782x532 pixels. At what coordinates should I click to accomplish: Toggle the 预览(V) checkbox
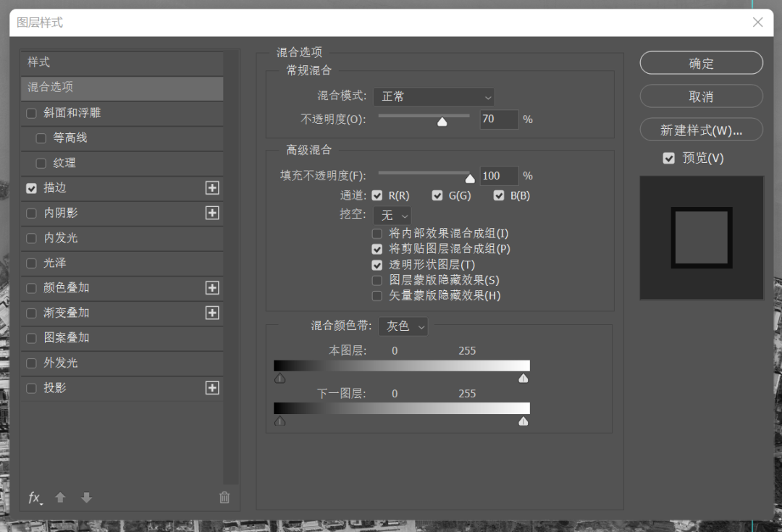point(669,158)
